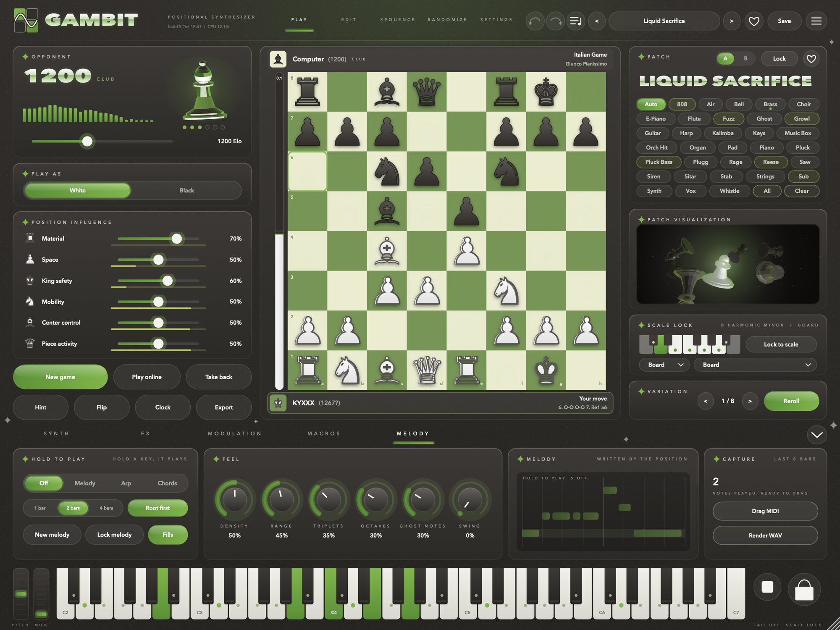Click the Take back button
Screen dimensions: 840x630
(218, 377)
